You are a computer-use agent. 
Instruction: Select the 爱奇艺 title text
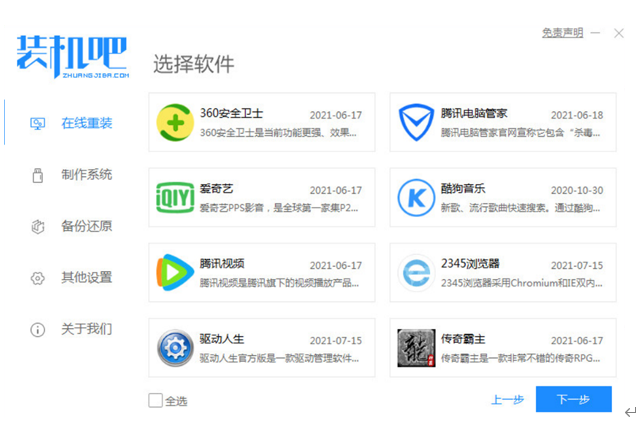[x=216, y=189]
